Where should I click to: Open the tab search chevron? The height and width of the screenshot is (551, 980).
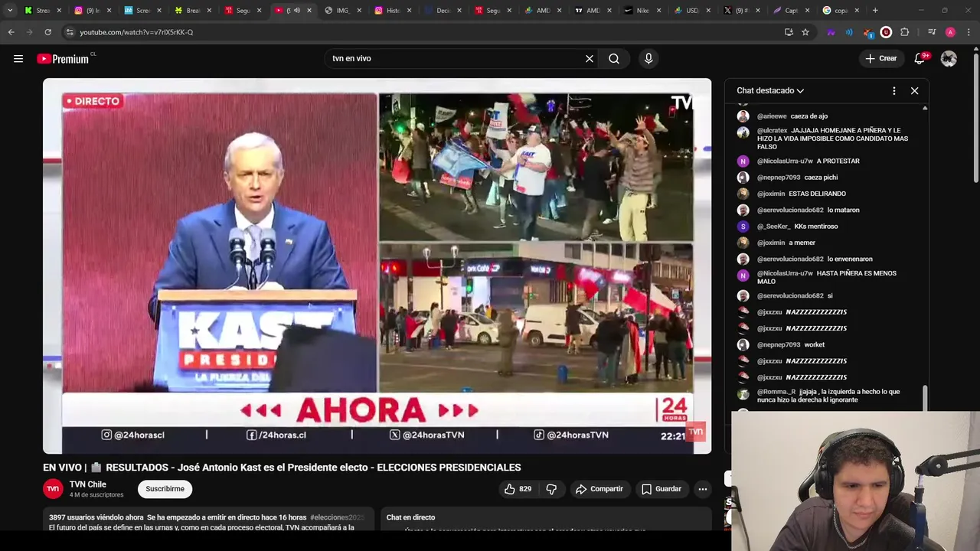pyautogui.click(x=10, y=11)
